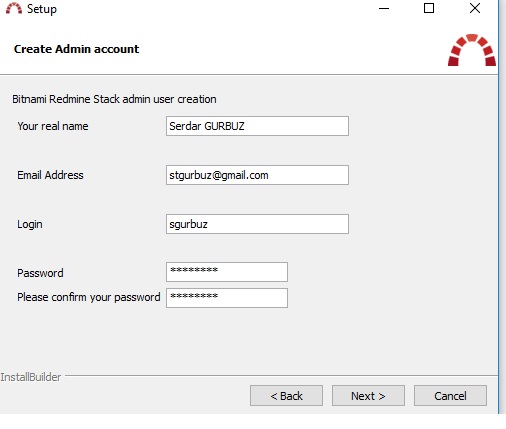Click the Login label text
Image resolution: width=506 pixels, height=429 pixels.
[30, 224]
